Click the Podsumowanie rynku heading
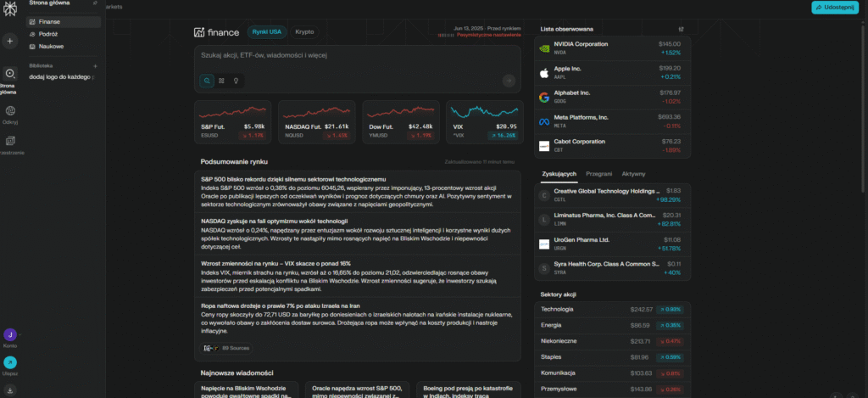 coord(234,162)
